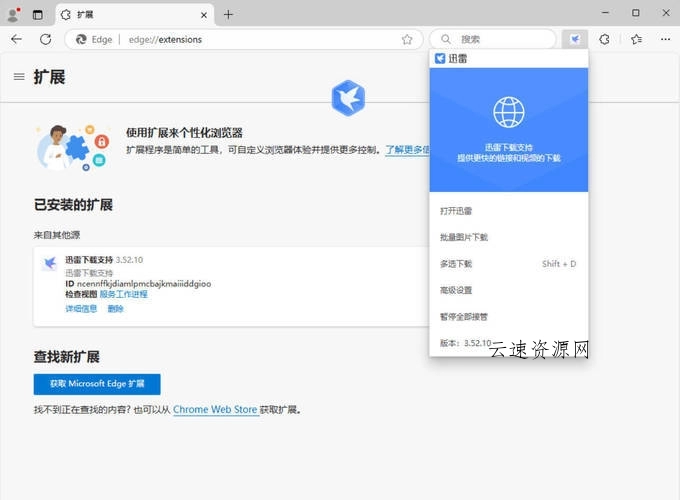Click the extension ID text ncennffkjdiamlpmcbajkmaiiiddgioo

pyautogui.click(x=144, y=284)
